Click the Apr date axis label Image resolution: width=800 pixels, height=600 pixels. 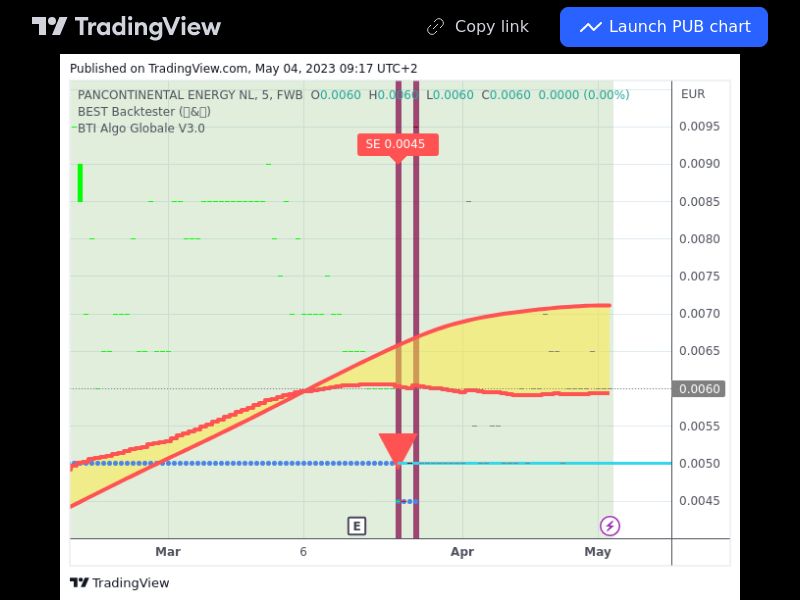[x=462, y=552]
